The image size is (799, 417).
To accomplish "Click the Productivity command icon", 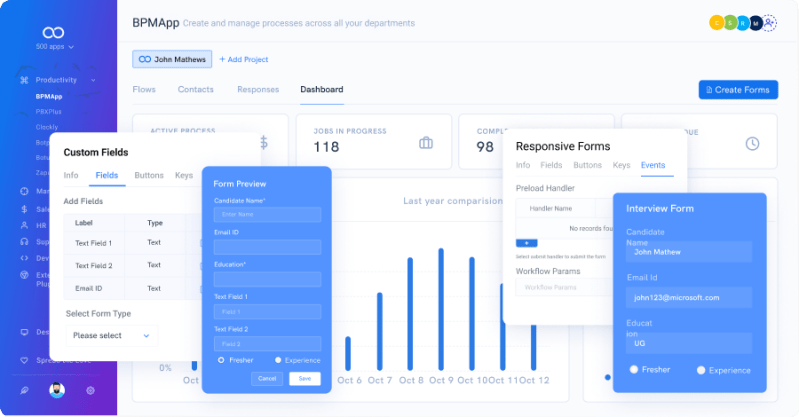I will click(24, 80).
